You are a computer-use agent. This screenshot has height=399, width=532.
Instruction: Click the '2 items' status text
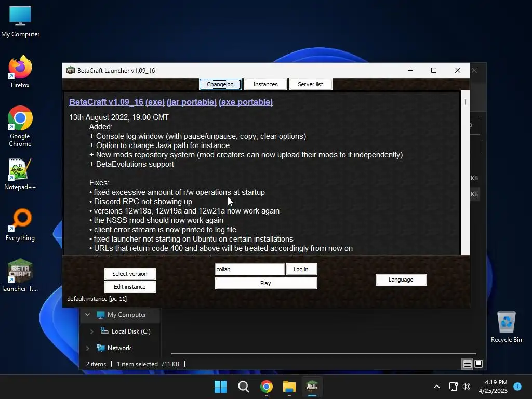pos(96,364)
